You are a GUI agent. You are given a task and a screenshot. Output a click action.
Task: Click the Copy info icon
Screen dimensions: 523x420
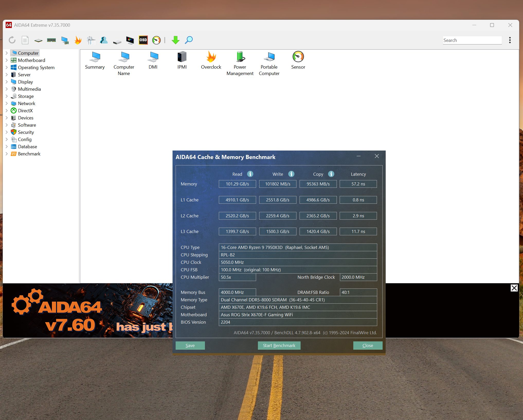(x=331, y=174)
